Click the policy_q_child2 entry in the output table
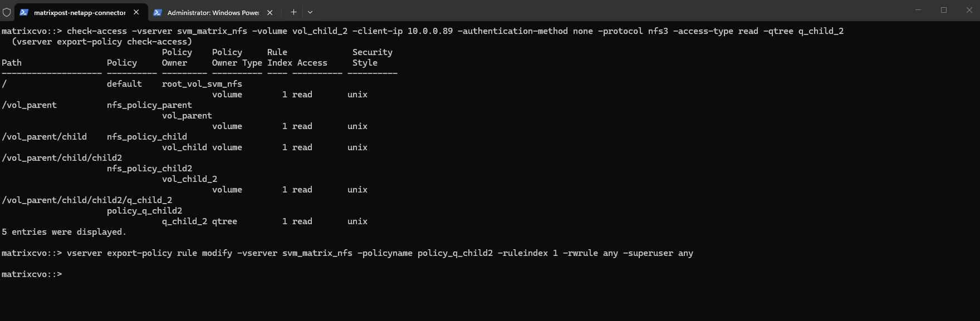 click(144, 211)
